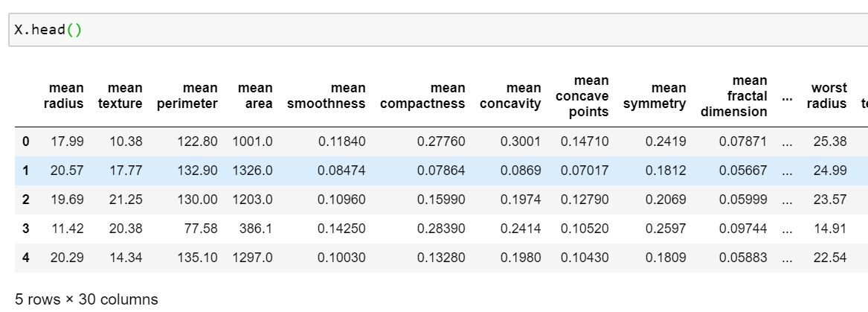Select the mean symmetry column header

pos(655,96)
